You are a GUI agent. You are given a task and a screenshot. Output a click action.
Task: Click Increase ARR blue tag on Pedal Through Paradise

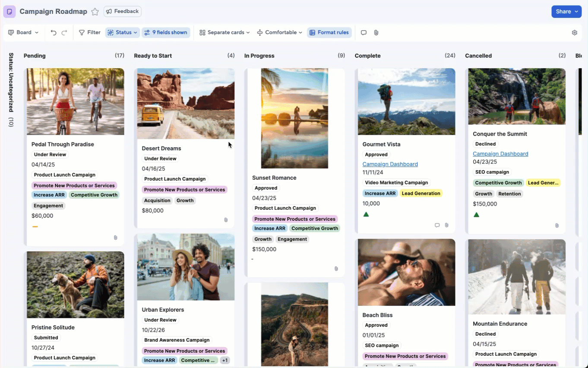(49, 195)
